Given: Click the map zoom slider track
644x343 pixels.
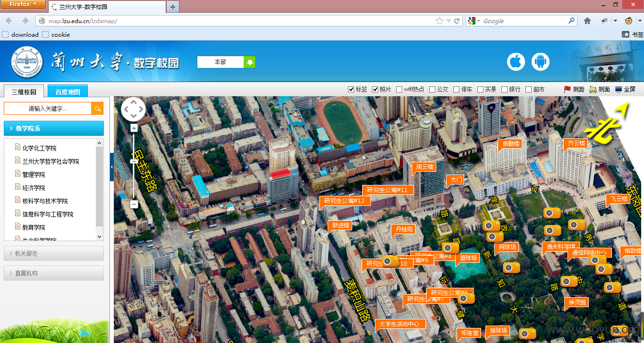Looking at the screenshot, I should click(134, 166).
